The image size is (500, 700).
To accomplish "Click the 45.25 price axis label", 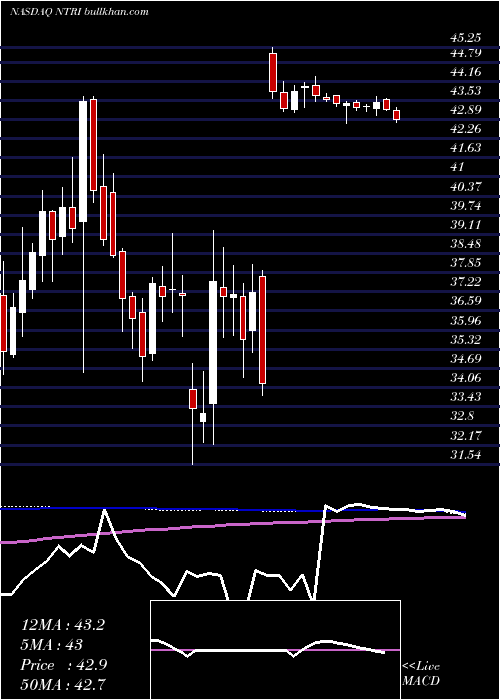I will 466,37.
